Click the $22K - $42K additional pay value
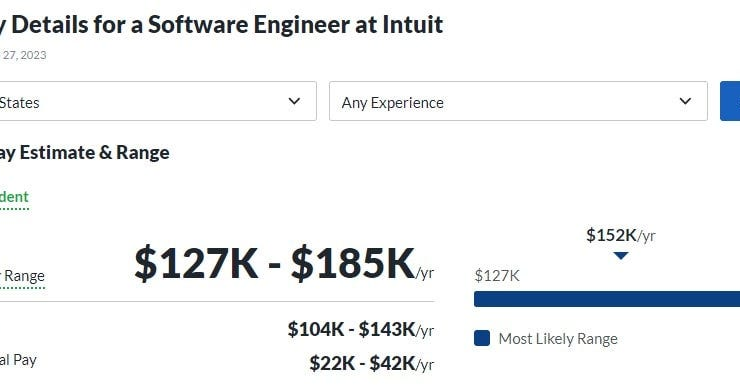740x389 pixels. [371, 364]
